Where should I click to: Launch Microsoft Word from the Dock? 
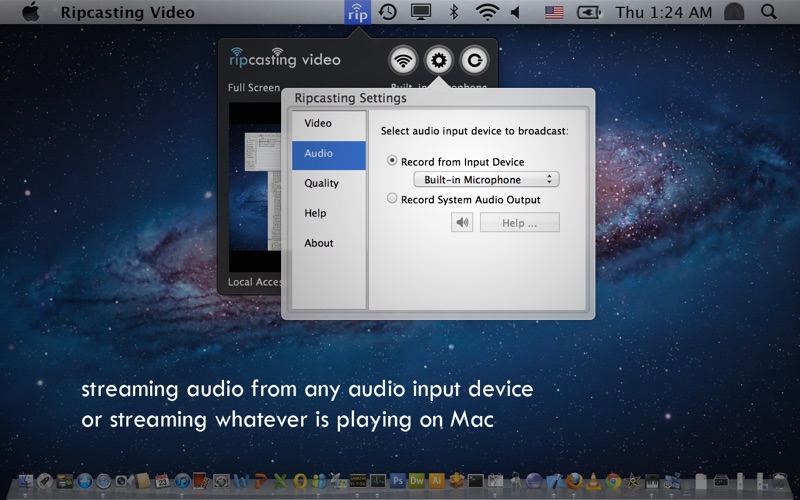241,481
